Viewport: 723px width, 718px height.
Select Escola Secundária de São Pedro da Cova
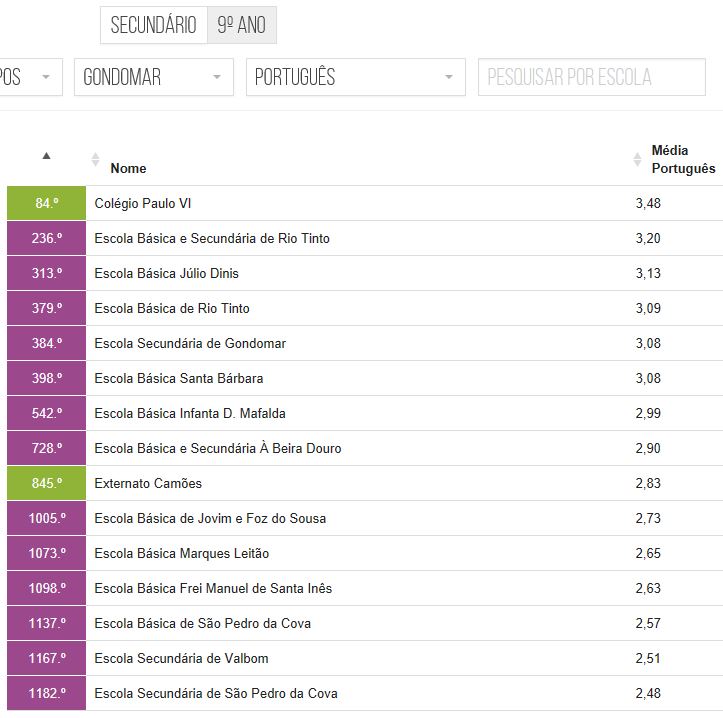coord(365,694)
